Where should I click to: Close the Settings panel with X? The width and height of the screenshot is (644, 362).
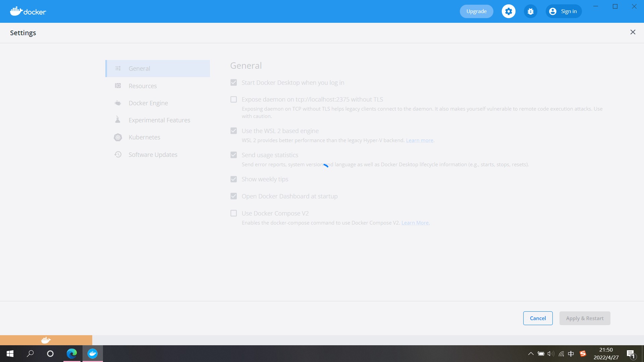pyautogui.click(x=633, y=32)
